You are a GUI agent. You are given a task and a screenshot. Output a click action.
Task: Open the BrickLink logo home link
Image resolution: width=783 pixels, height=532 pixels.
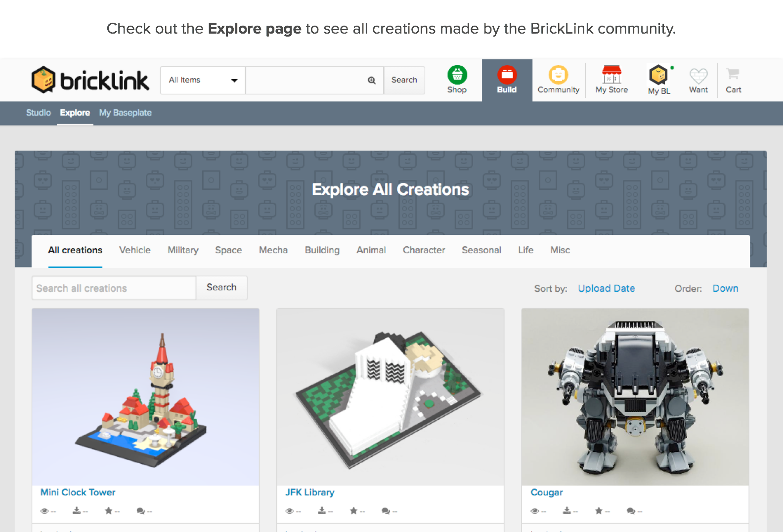pos(89,80)
